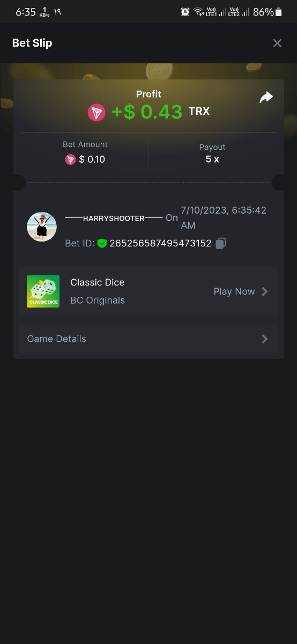The width and height of the screenshot is (297, 644).
Task: Tap the Bet ID number text
Action: 160,244
